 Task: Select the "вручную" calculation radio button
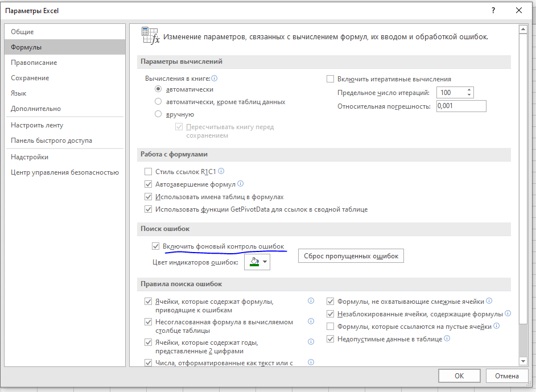pyautogui.click(x=159, y=114)
